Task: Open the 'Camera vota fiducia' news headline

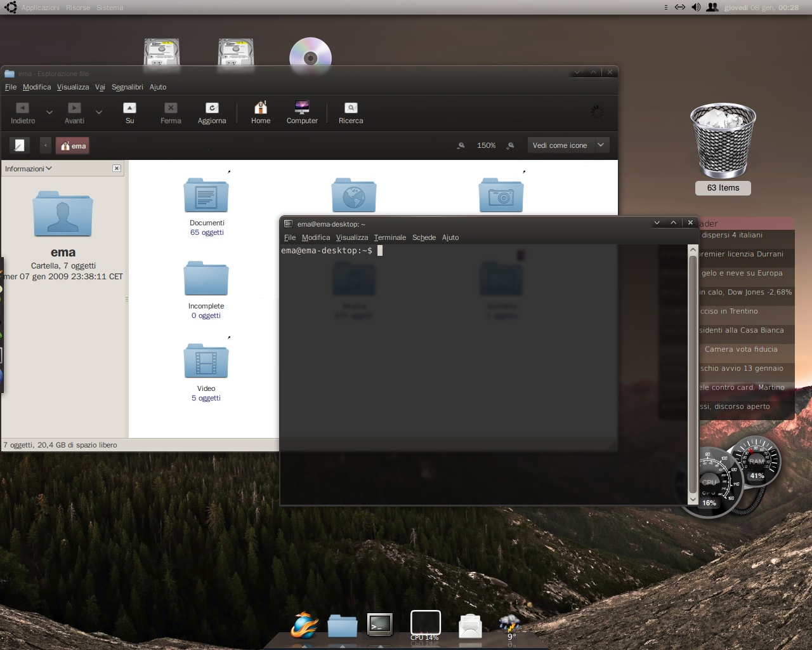Action: click(741, 349)
